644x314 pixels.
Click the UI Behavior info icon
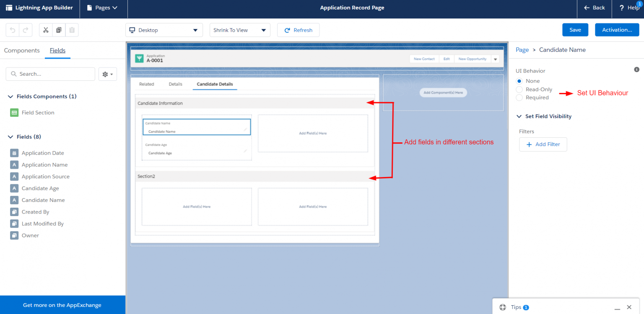(636, 69)
